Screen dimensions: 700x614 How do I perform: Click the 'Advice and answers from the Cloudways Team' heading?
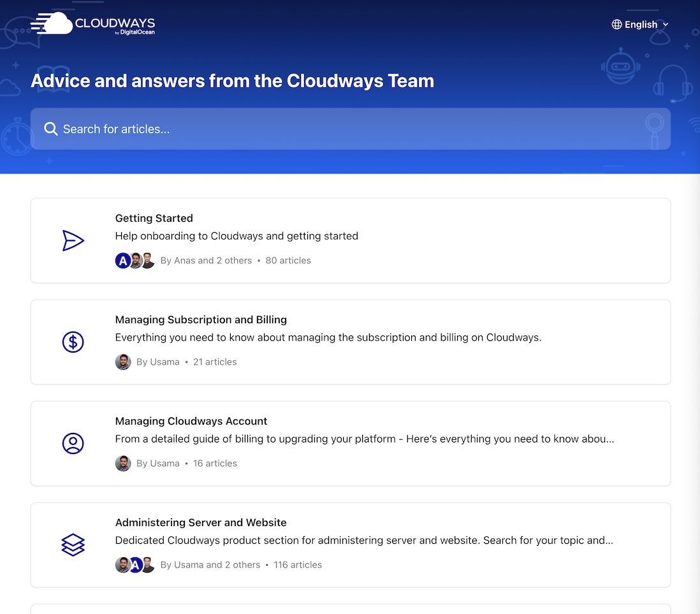point(232,81)
